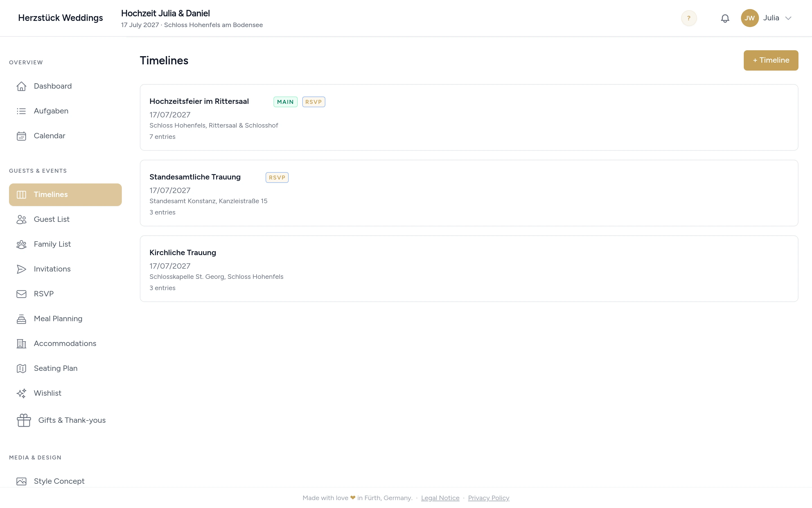Viewport: 812px width, 508px height.
Task: Click Schlosskapelle St. Georg location text
Action: coord(217,277)
